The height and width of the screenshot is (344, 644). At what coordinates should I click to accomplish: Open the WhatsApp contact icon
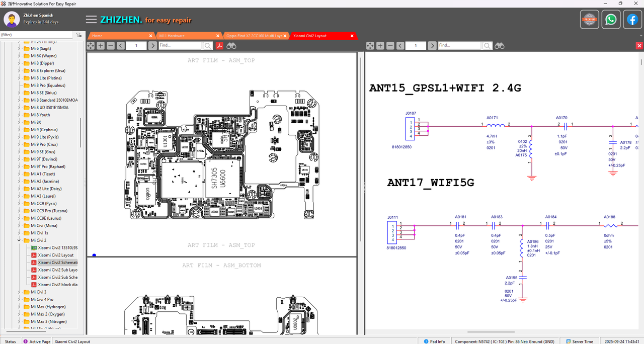[x=611, y=20]
